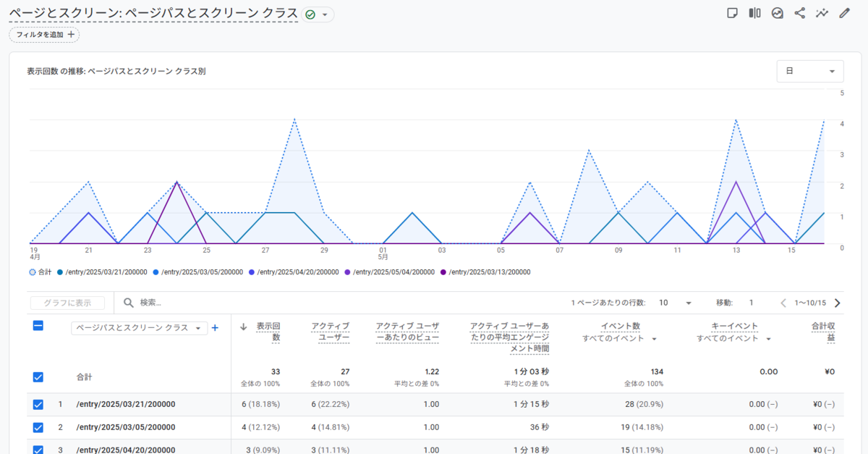Image resolution: width=868 pixels, height=454 pixels.
Task: Click the 1〜10/15 pagination range text
Action: click(x=809, y=303)
